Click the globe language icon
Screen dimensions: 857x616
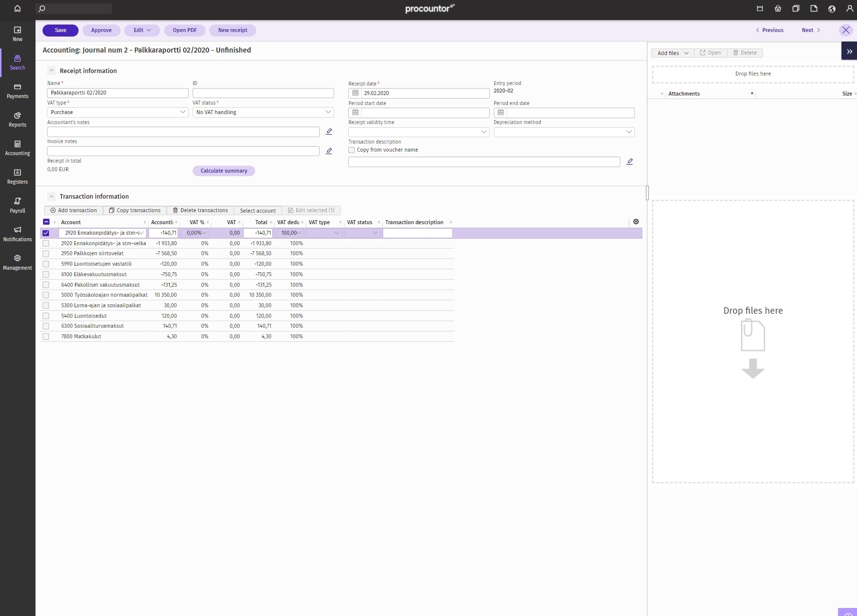831,9
